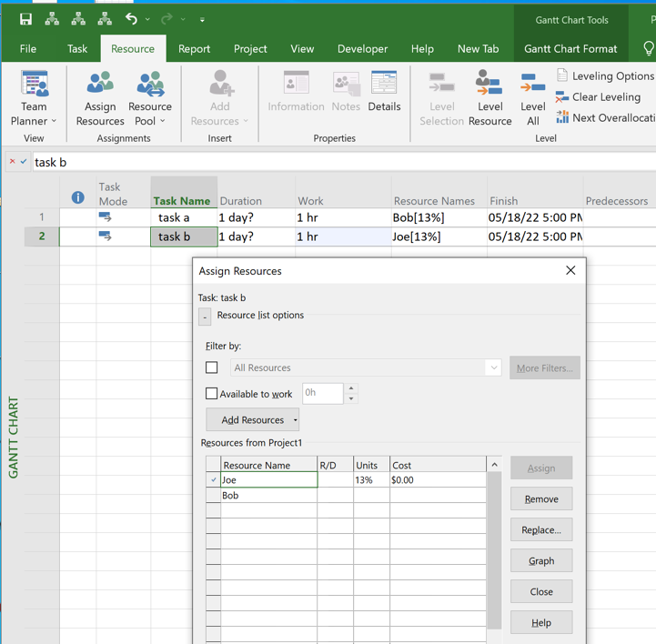Viewport: 656px width, 644px height.
Task: Enable the Available to work checkbox
Action: 212,394
